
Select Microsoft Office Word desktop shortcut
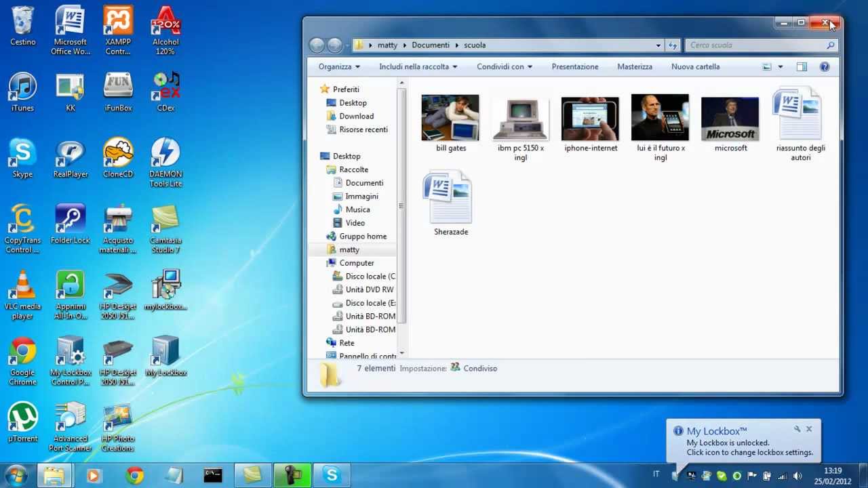pos(71,30)
